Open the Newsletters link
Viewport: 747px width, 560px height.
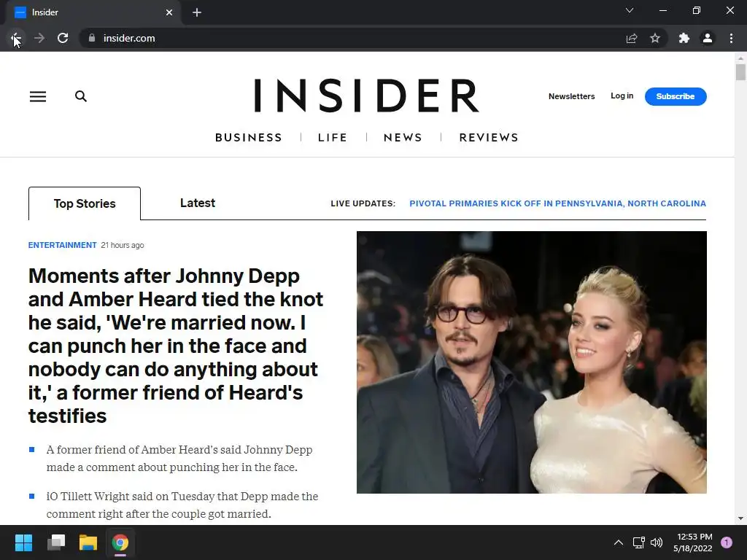[572, 96]
